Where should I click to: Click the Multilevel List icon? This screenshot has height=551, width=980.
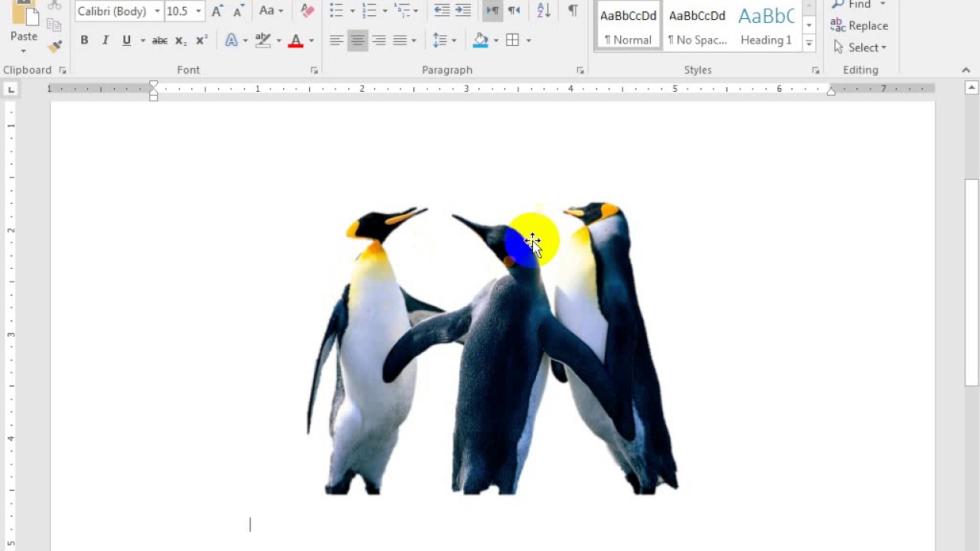point(401,11)
